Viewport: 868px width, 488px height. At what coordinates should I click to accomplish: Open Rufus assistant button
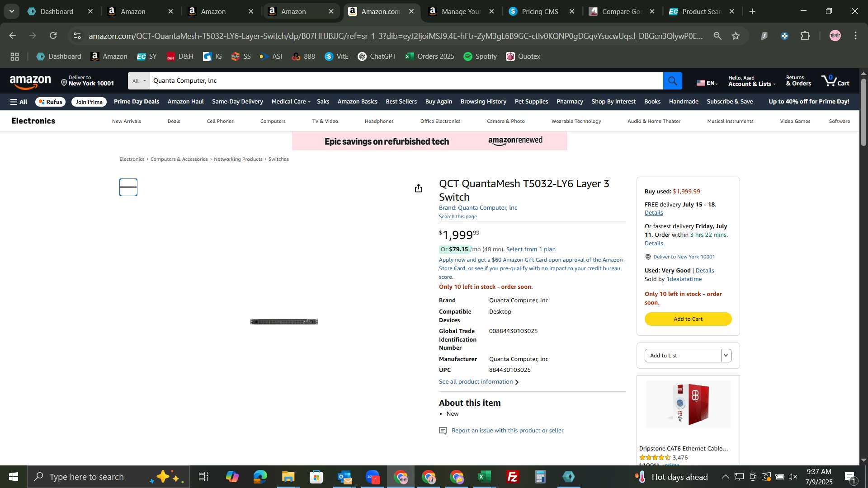51,102
